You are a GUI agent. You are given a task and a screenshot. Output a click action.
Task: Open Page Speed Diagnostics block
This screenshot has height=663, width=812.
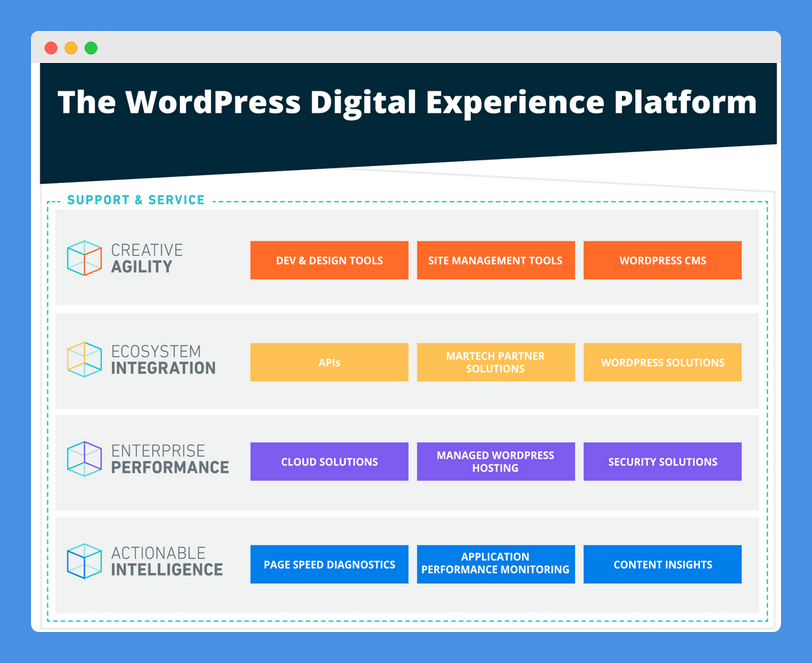coord(329,564)
